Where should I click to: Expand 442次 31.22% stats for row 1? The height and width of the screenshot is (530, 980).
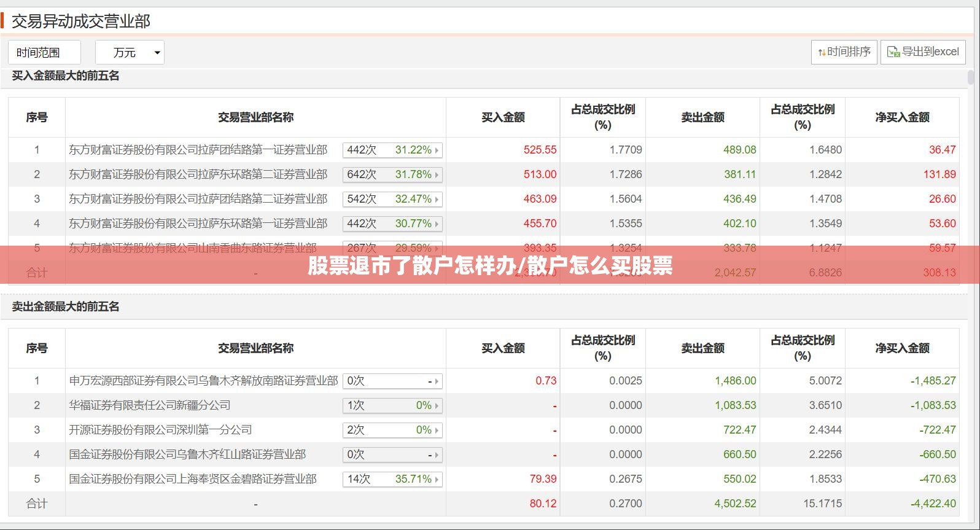coord(392,150)
